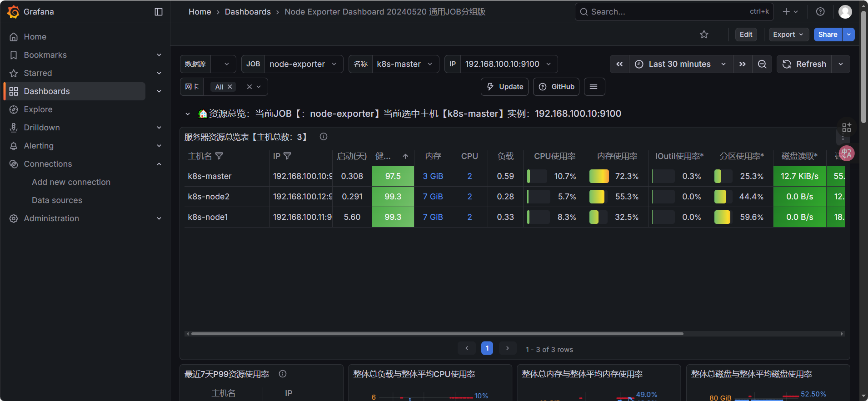This screenshot has height=401, width=868.
Task: Click the table's horizontal scrollbar
Action: (x=437, y=334)
